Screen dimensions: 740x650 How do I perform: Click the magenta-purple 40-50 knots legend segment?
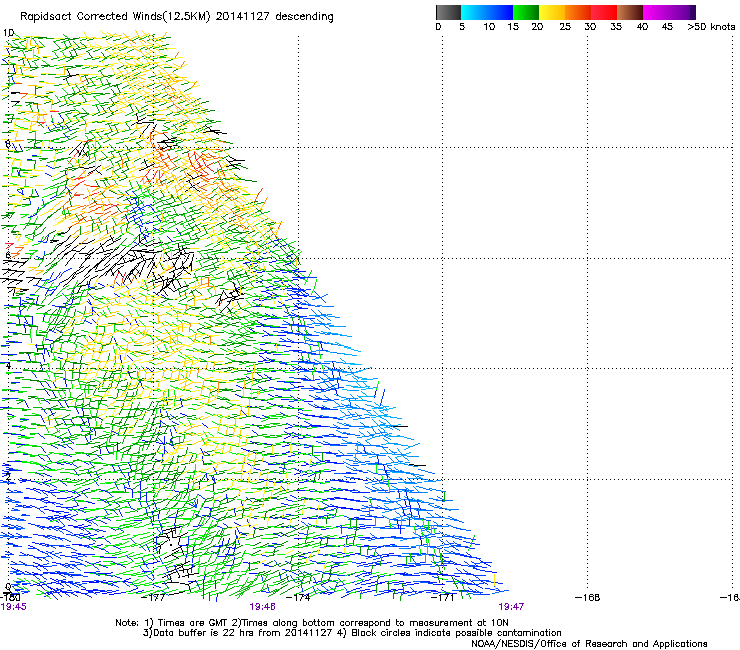click(669, 12)
